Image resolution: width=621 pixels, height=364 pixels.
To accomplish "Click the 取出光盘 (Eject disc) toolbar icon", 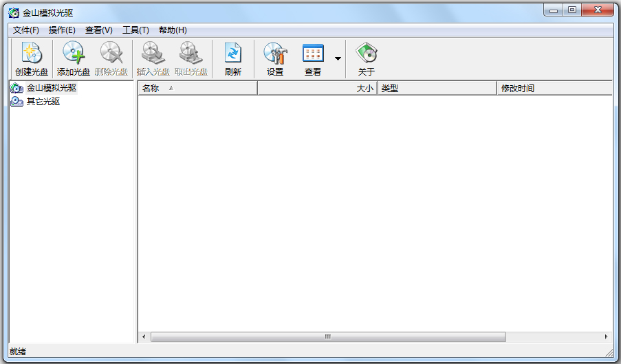I will click(190, 58).
